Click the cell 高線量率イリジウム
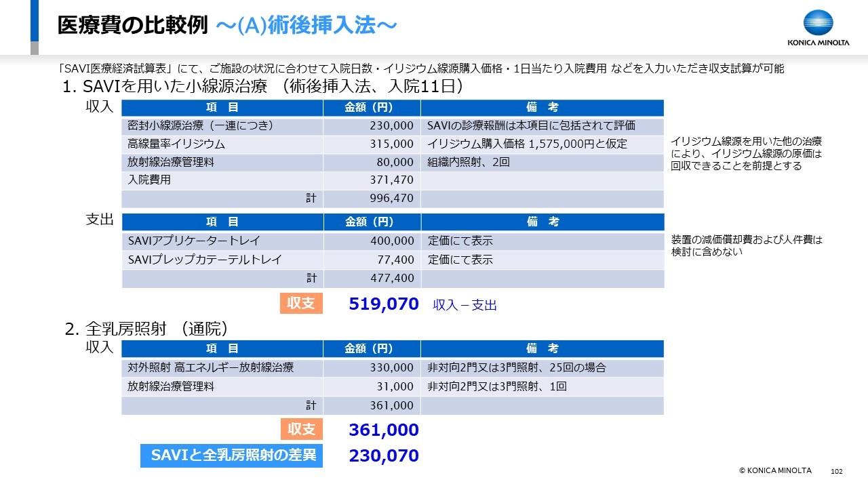This screenshot has height=488, width=868. point(222,144)
